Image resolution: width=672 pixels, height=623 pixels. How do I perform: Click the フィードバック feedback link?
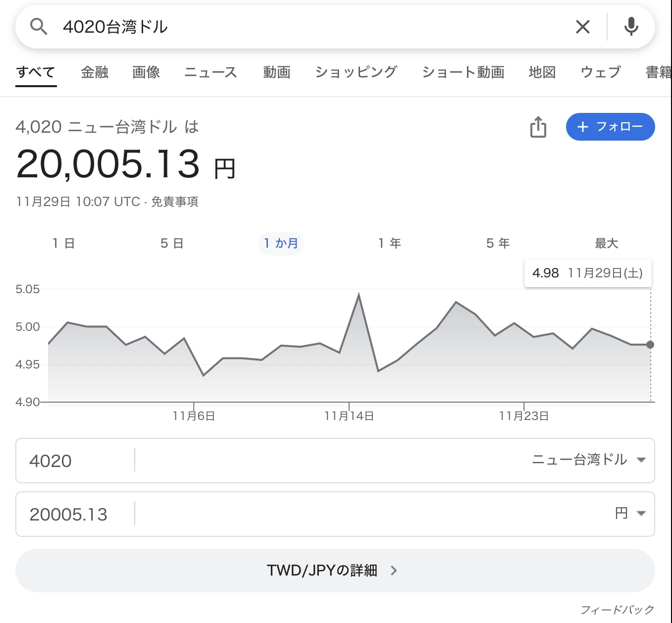[617, 610]
